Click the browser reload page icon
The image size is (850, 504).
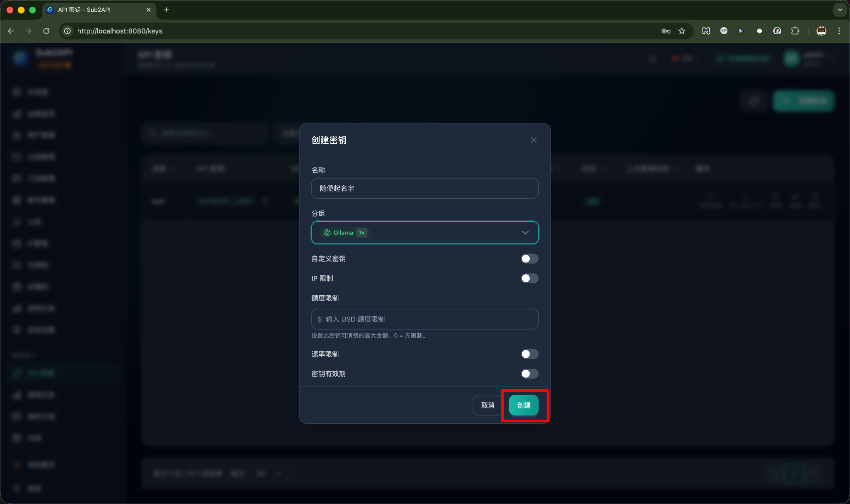click(46, 31)
